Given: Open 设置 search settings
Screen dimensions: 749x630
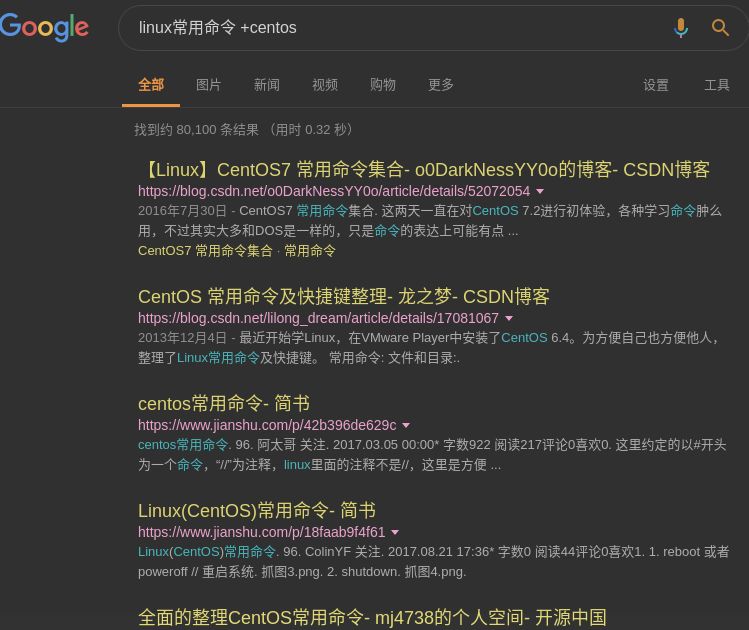Looking at the screenshot, I should (x=655, y=85).
